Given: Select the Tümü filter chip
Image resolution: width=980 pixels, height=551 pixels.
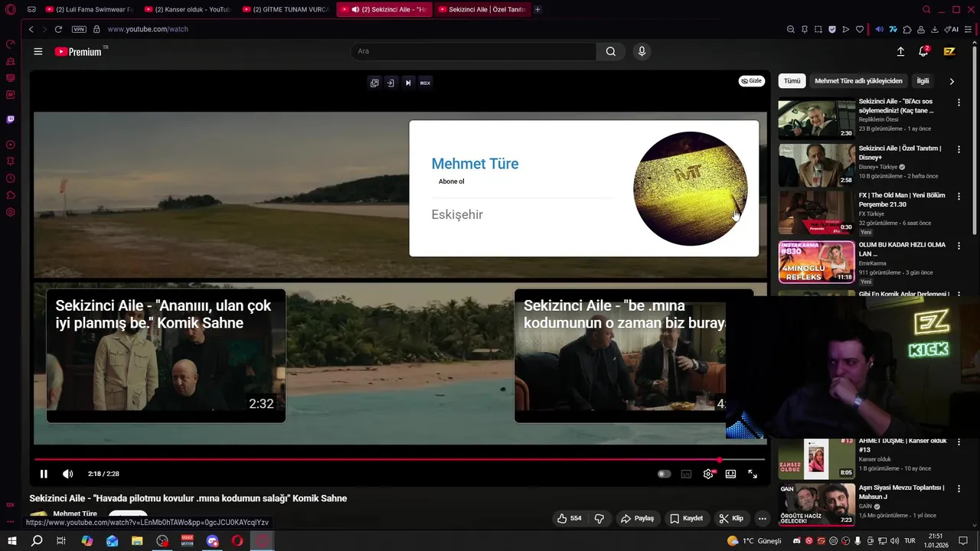Looking at the screenshot, I should point(792,80).
